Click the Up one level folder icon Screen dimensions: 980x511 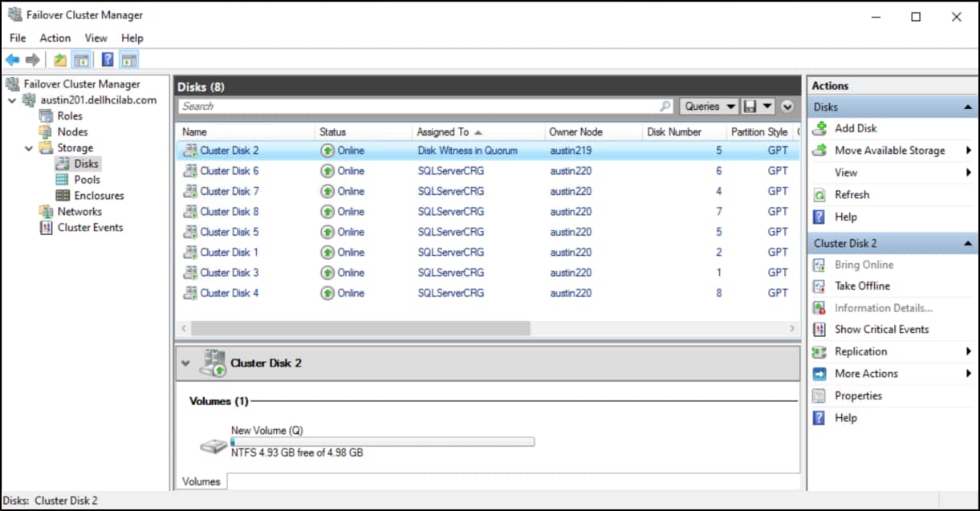[60, 60]
